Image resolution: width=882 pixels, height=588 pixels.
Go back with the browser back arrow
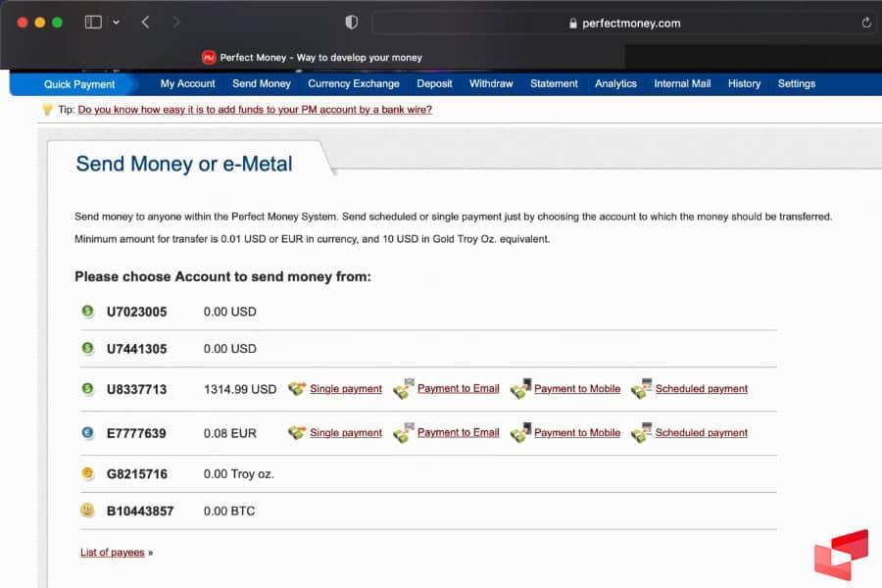pyautogui.click(x=145, y=22)
